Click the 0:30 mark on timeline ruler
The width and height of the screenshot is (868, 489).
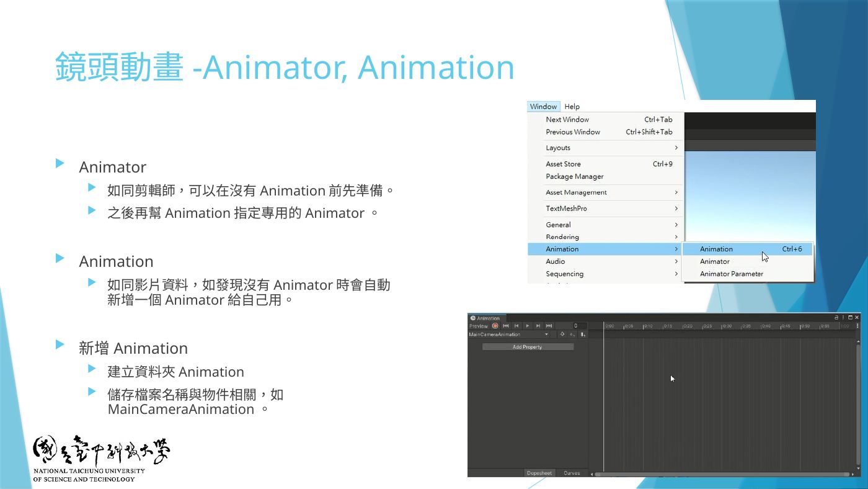pyautogui.click(x=727, y=326)
